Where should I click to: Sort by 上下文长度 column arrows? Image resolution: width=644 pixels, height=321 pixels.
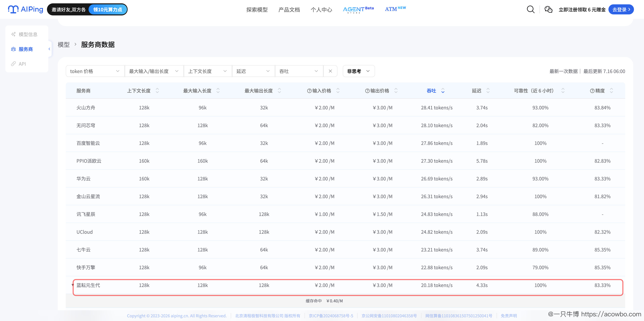coord(157,90)
